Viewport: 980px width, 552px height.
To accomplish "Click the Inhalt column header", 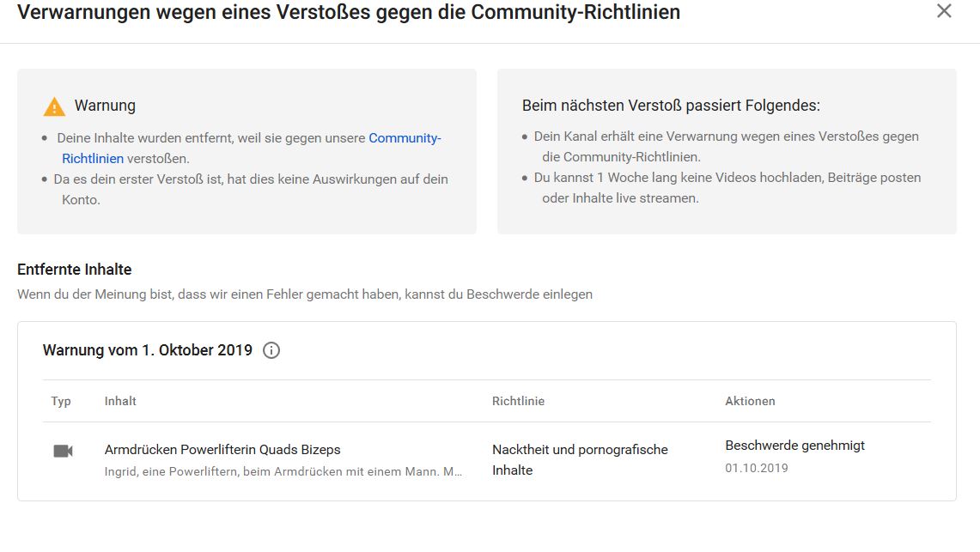I will pos(120,401).
